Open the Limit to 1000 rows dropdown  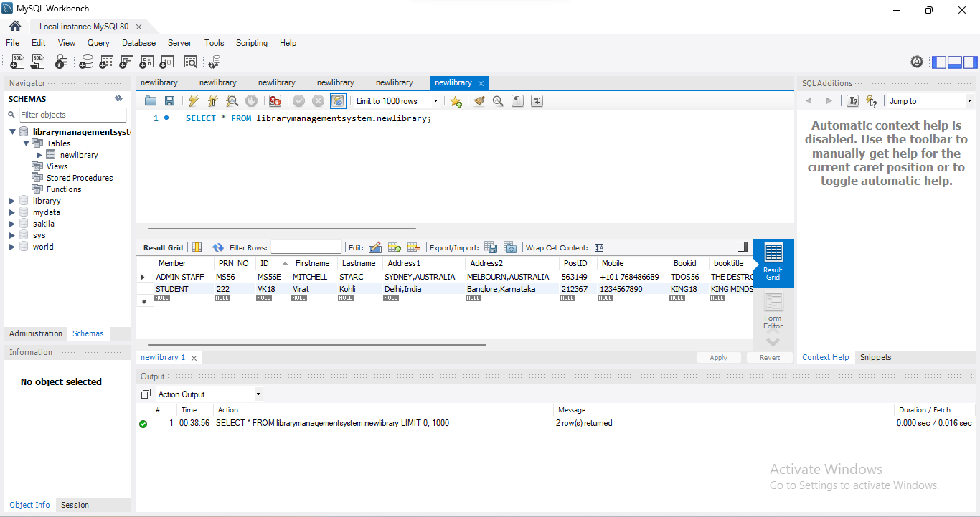tap(397, 101)
